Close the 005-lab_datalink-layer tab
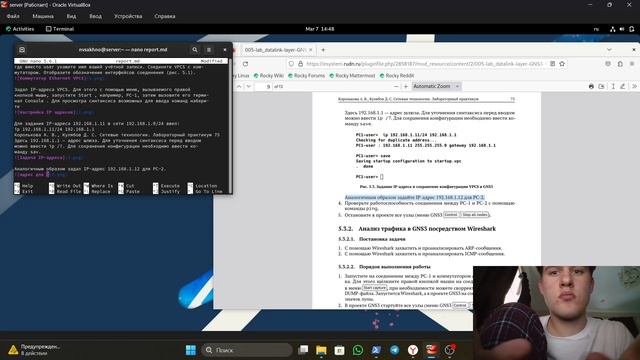The height and width of the screenshot is (360, 640). pos(311,50)
